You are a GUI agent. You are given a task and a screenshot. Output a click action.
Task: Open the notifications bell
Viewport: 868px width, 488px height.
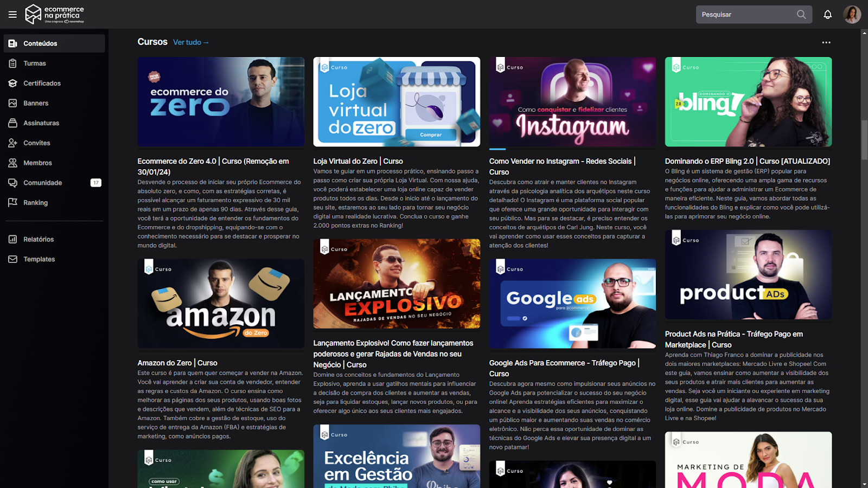click(x=827, y=15)
